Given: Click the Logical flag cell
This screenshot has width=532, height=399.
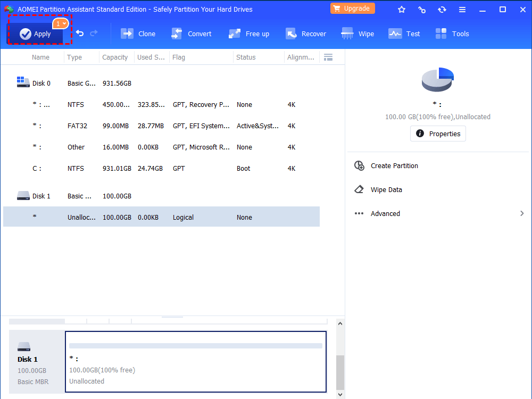Looking at the screenshot, I should [183, 217].
